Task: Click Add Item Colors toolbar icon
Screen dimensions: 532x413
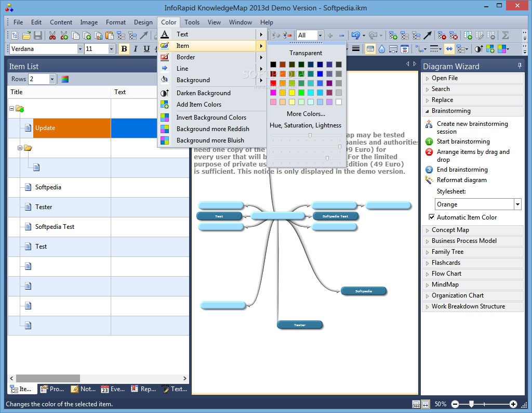Action: (x=490, y=49)
